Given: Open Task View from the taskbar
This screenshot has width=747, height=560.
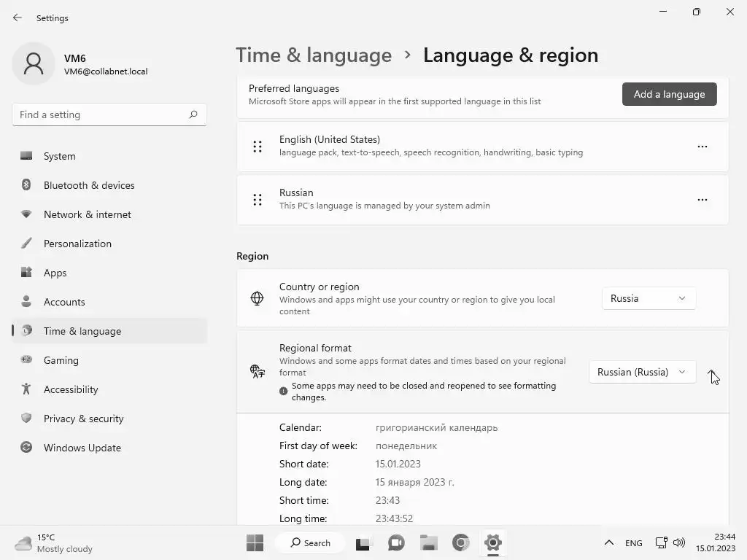Looking at the screenshot, I should coord(363,542).
